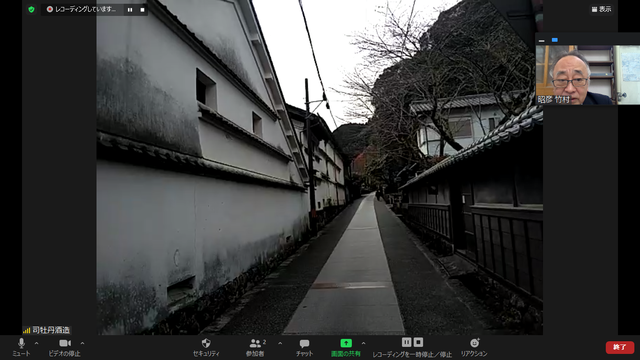640x360 pixels.
Task: Click the red 終了 end meeting button
Action: pyautogui.click(x=620, y=347)
